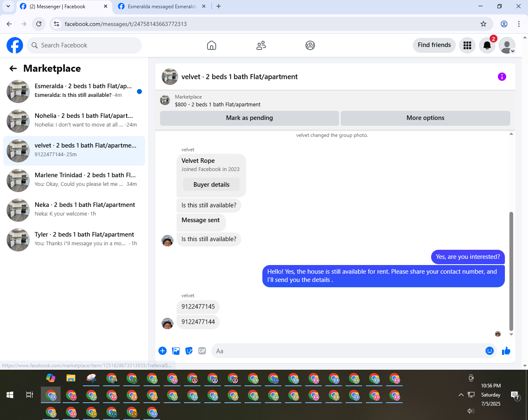Click the Search Facebook field

click(84, 45)
